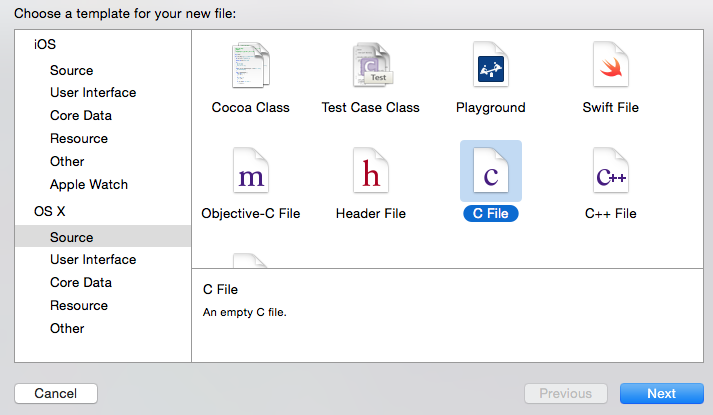The width and height of the screenshot is (713, 415).
Task: Select User Interface under the iOS section
Action: (93, 93)
